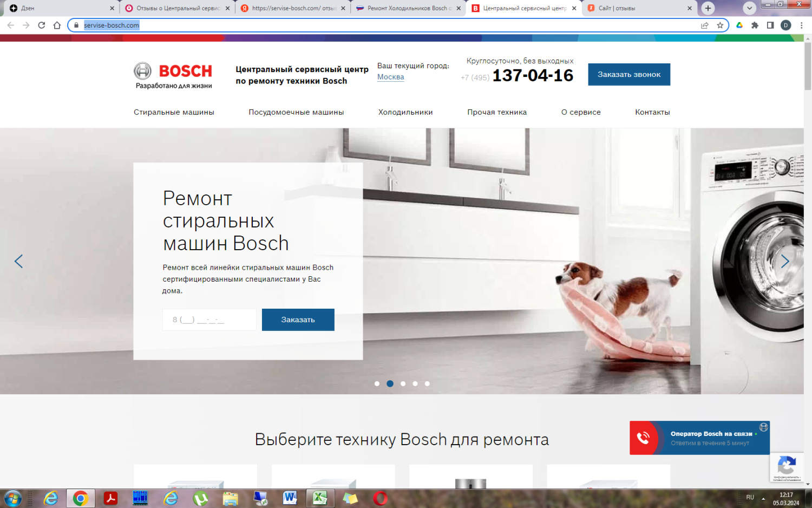Viewport: 812px width, 508px height.
Task: Click the share page icon in address bar
Action: (704, 25)
